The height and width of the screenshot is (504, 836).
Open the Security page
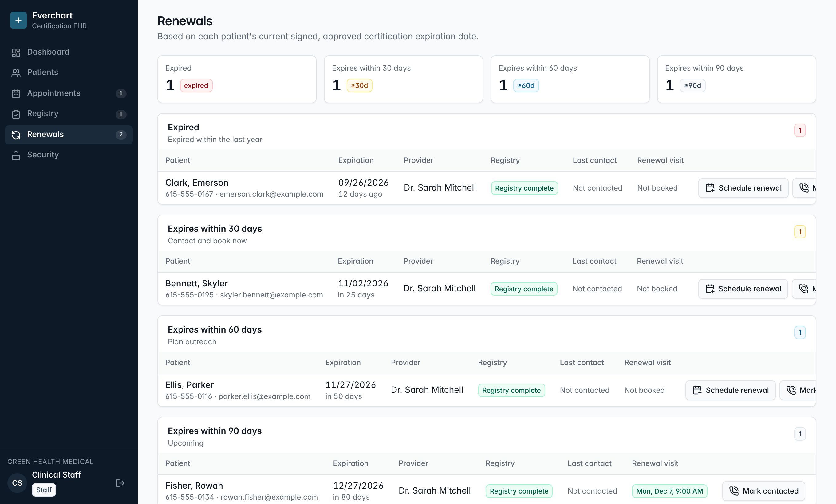69,155
